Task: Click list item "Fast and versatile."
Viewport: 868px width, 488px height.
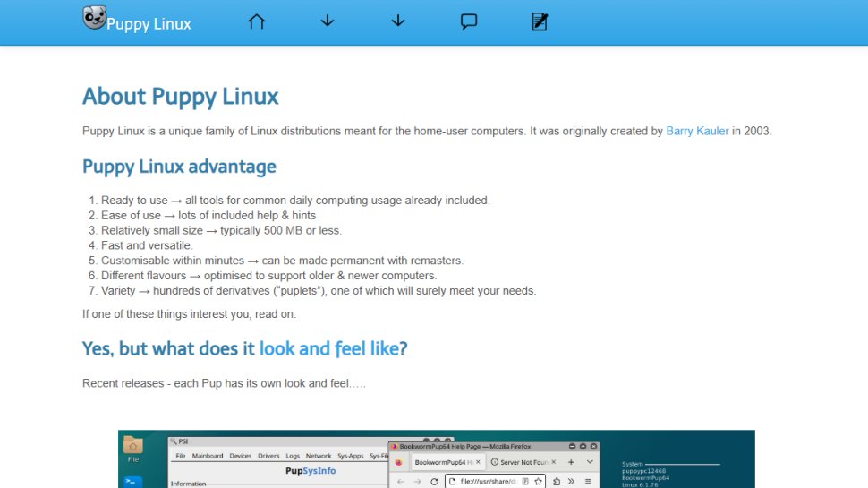Action: tap(147, 245)
